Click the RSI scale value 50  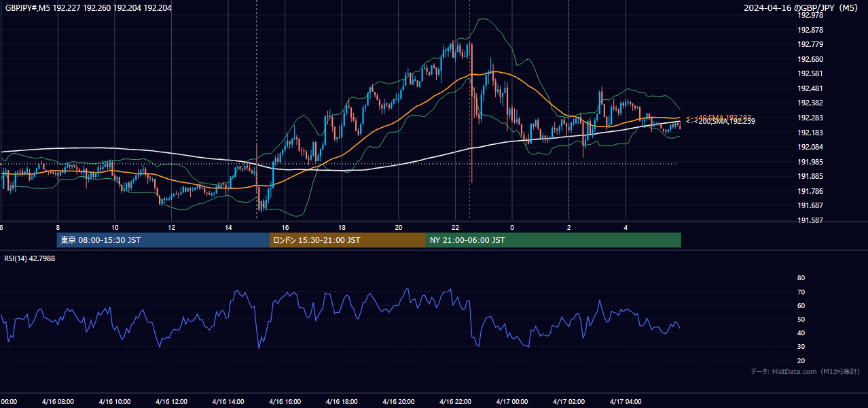[x=801, y=319]
